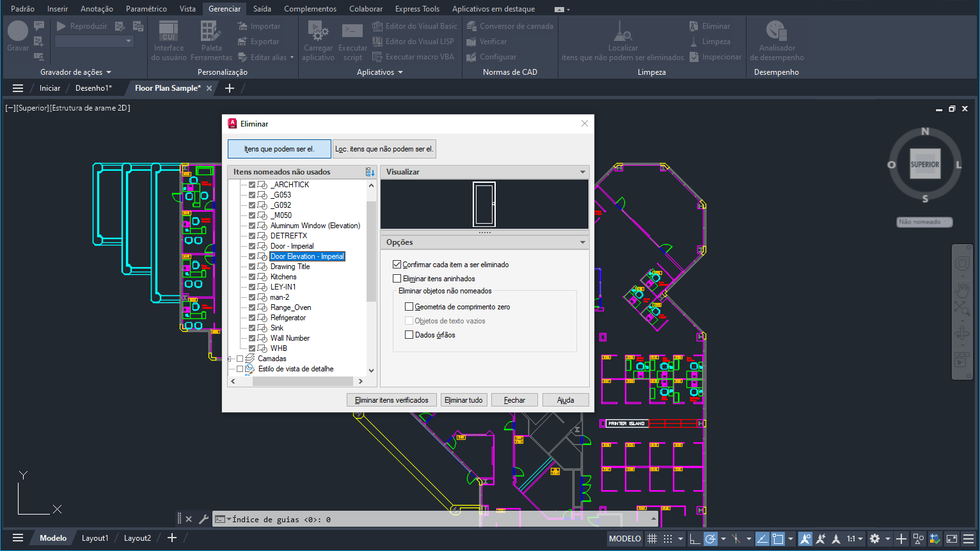
Task: Toggle polar tracking in status bar
Action: tap(711, 539)
